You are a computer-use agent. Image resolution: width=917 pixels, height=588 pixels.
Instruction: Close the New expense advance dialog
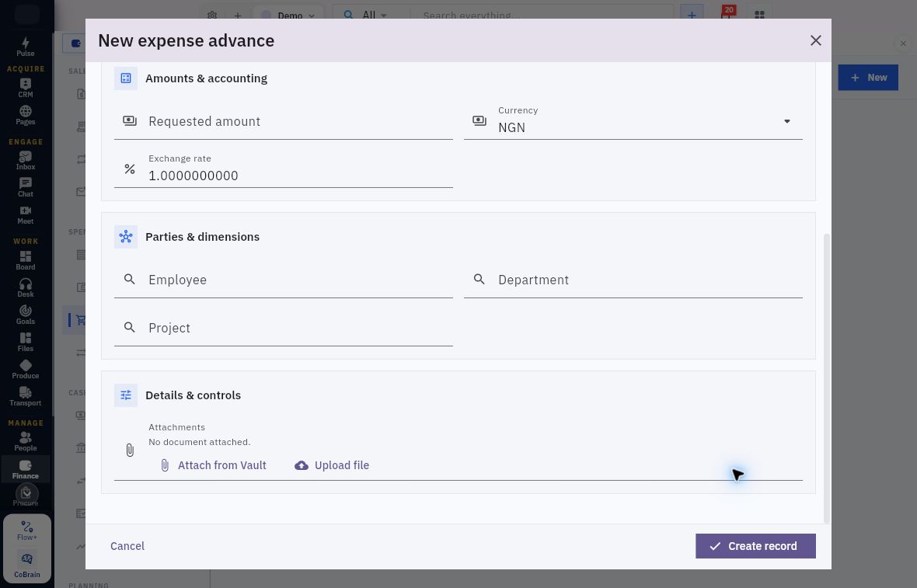[x=815, y=40]
